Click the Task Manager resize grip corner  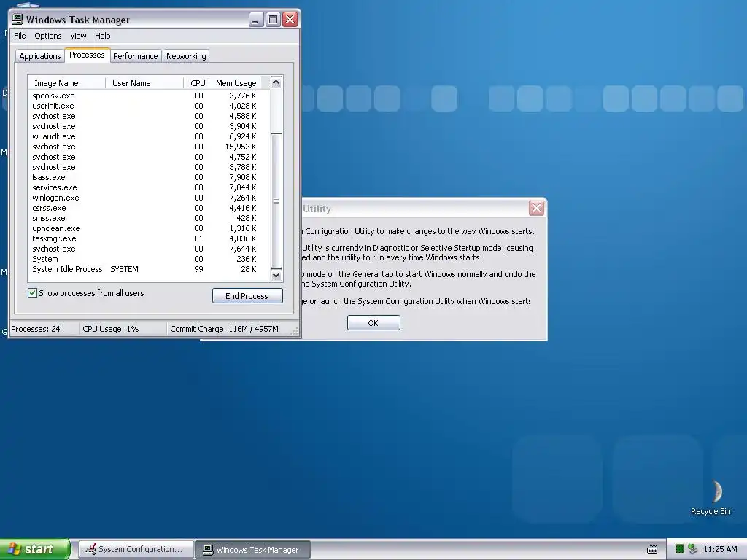click(x=295, y=332)
